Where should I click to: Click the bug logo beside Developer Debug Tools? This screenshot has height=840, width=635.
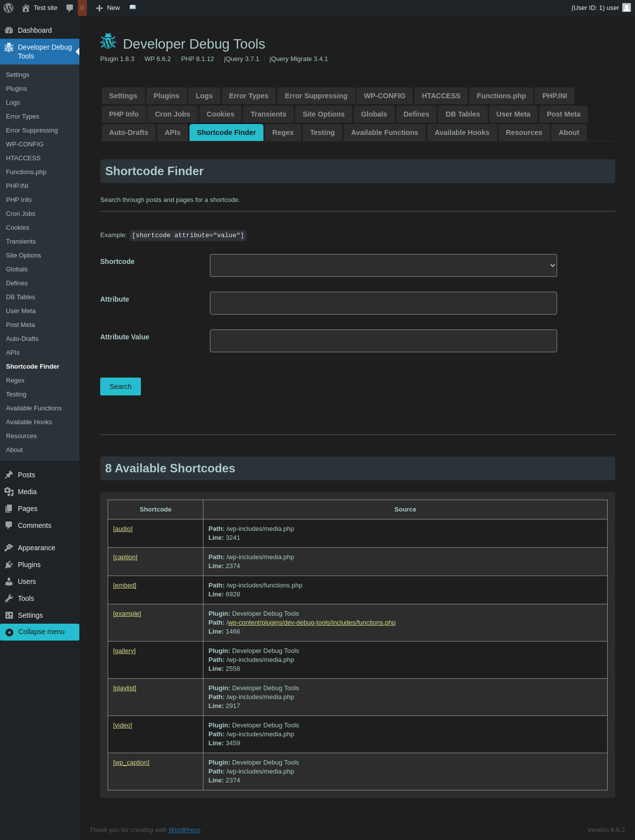(108, 42)
